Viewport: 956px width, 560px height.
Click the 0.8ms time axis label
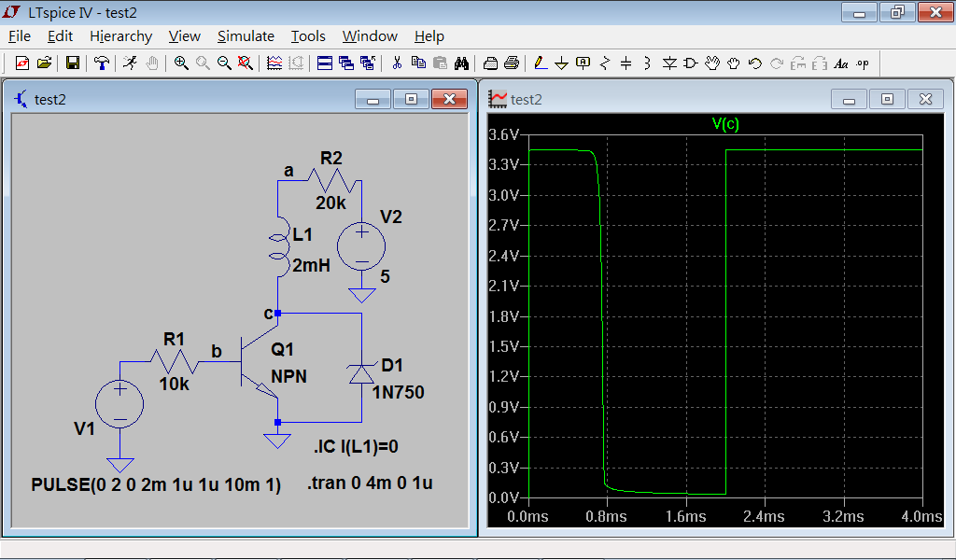pos(606,516)
